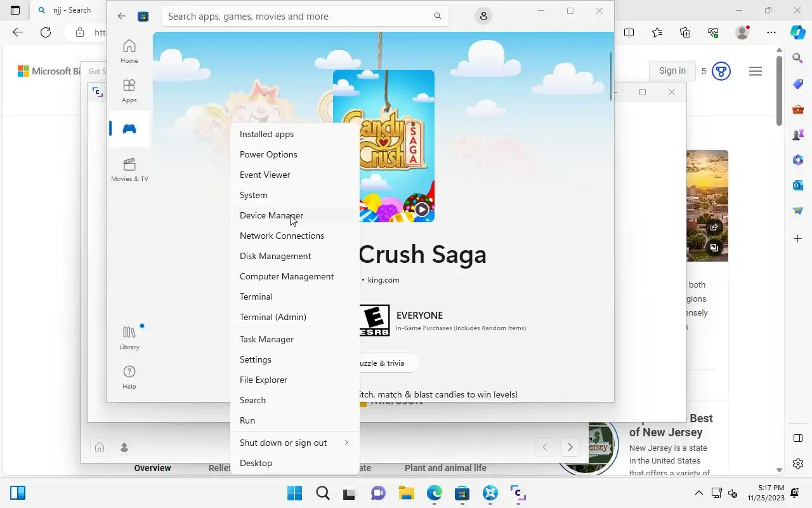
Task: Click the next arrow in the carousel
Action: tap(570, 447)
